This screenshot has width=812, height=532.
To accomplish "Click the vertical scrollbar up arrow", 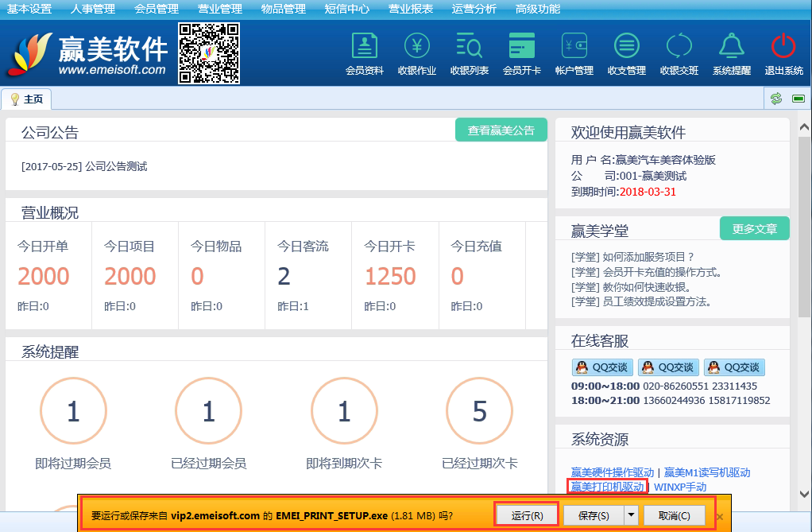I will 804,127.
